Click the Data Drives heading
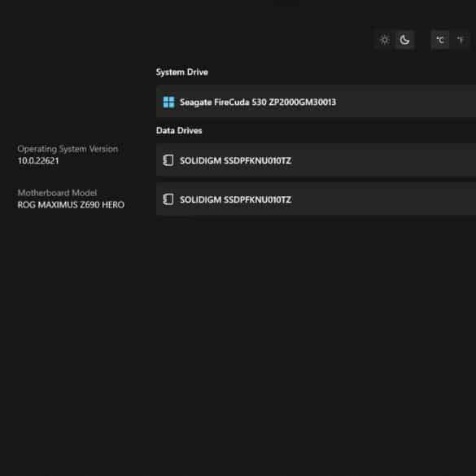 tap(179, 130)
